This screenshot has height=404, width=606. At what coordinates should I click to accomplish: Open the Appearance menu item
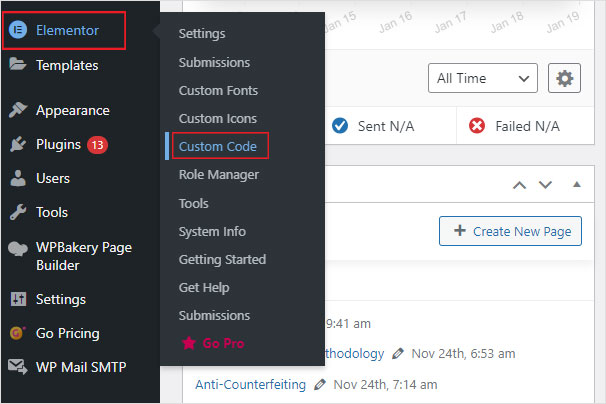[73, 111]
